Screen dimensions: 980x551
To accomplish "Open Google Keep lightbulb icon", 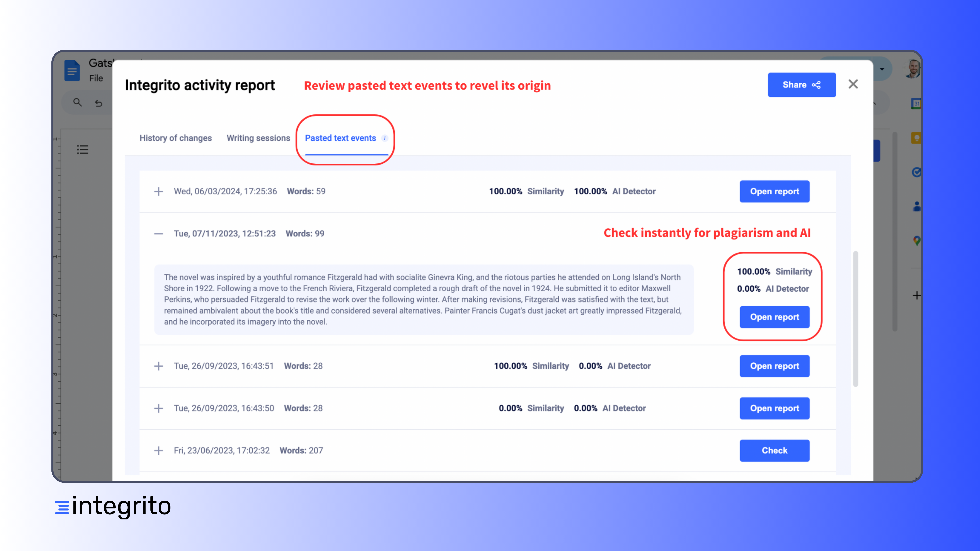I will (x=916, y=138).
